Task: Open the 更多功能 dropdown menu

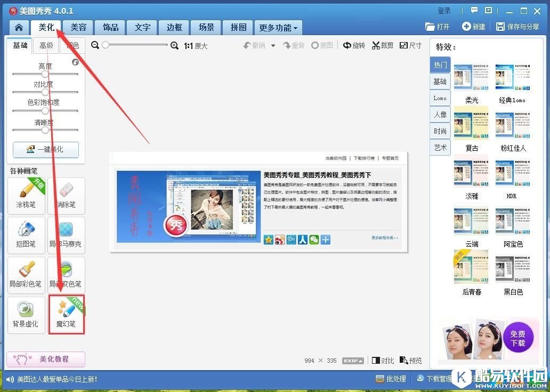Action: [279, 28]
